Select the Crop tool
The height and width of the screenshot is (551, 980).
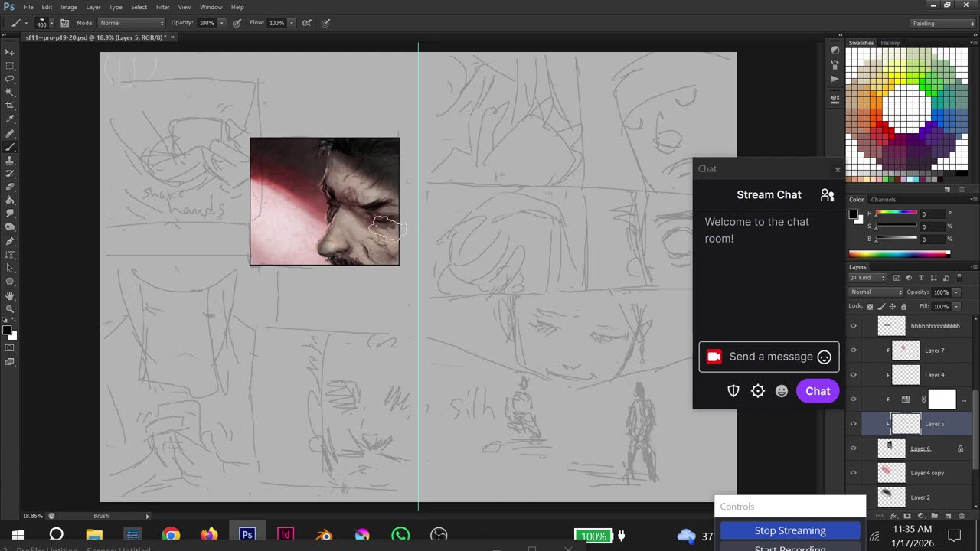pyautogui.click(x=10, y=106)
